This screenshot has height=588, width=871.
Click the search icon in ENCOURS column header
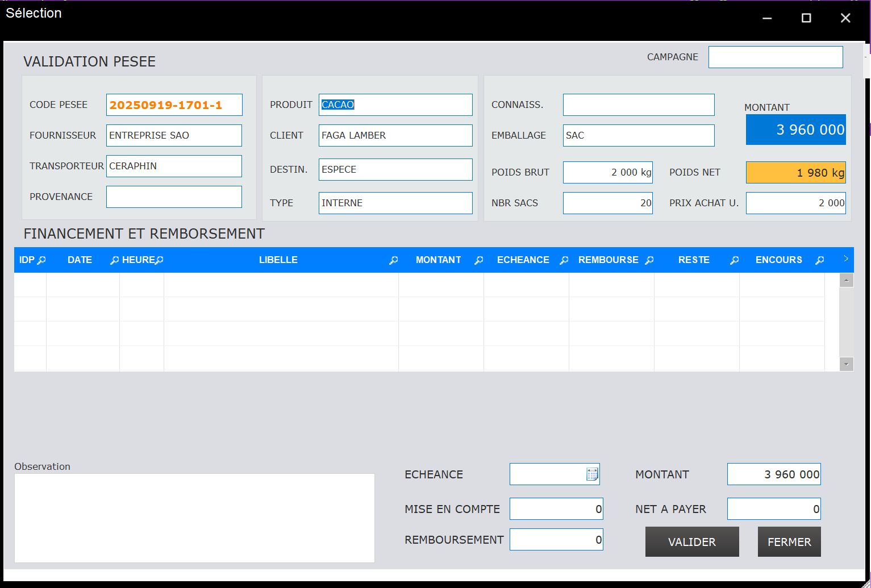(x=819, y=260)
